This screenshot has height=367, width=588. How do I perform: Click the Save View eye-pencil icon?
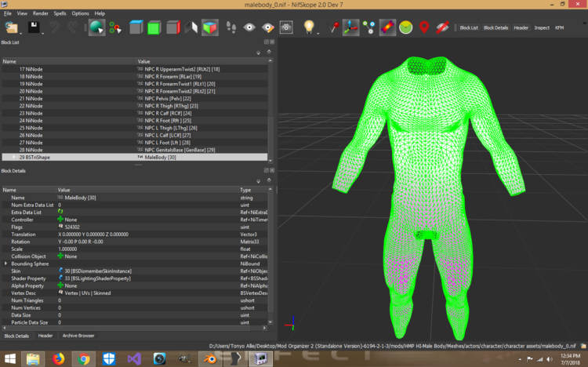coord(268,27)
